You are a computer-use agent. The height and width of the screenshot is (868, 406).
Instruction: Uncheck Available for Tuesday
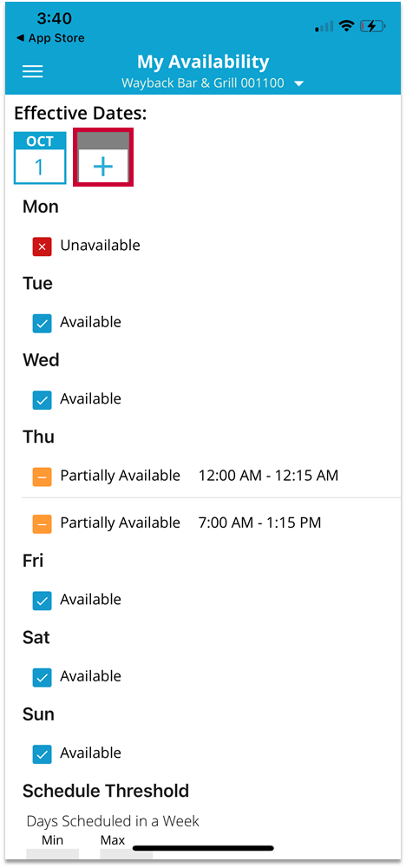pyautogui.click(x=42, y=323)
